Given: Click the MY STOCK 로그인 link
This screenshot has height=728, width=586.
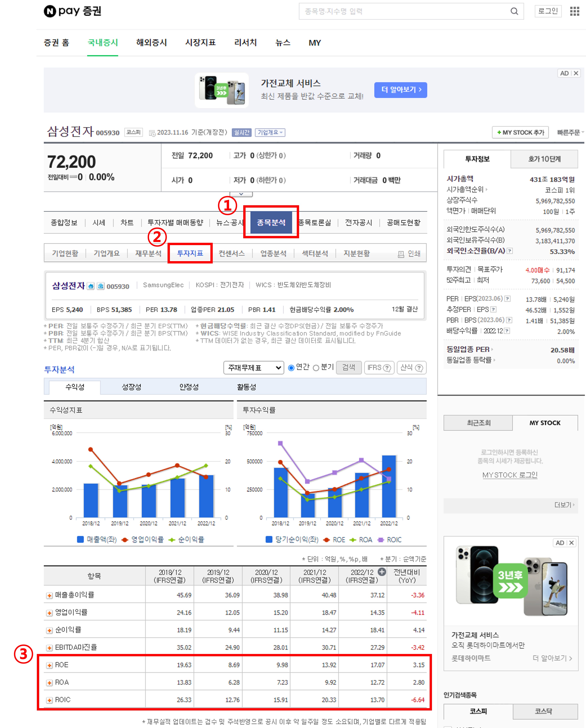Looking at the screenshot, I should tap(510, 475).
